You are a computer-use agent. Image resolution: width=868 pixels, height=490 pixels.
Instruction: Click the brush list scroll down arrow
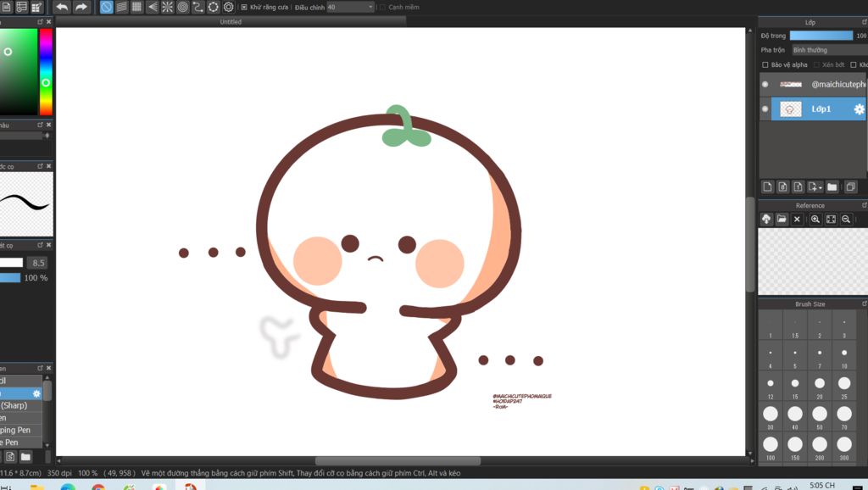[47, 444]
